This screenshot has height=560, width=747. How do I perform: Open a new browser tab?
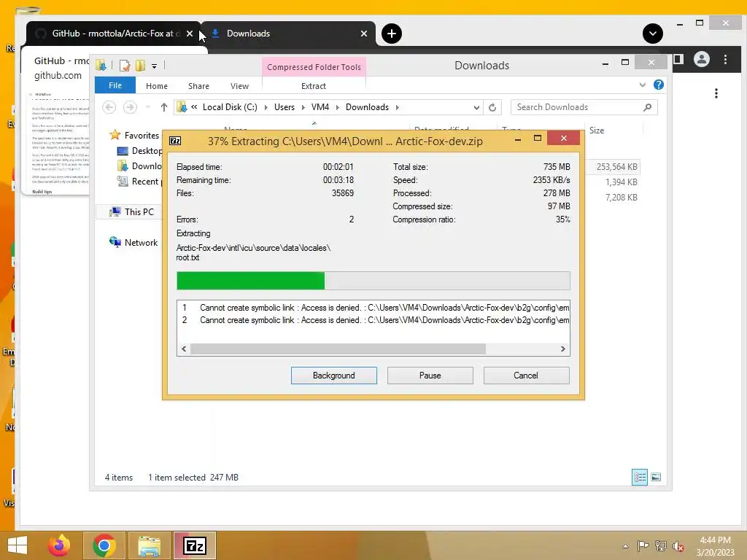(392, 34)
